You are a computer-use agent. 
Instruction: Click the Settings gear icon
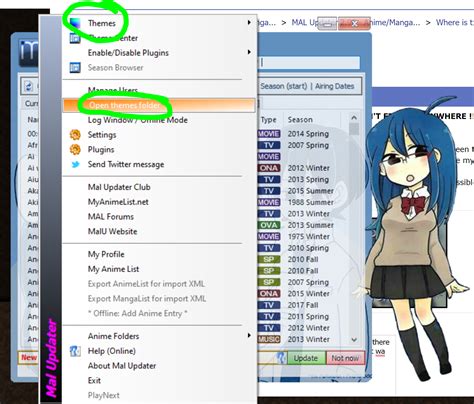[x=75, y=135]
